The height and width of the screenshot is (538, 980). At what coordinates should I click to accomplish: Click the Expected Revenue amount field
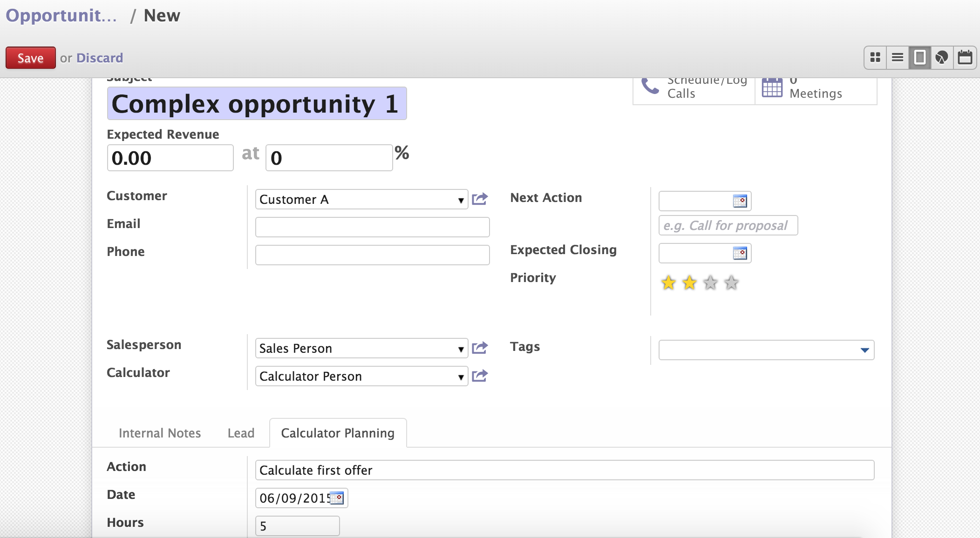coord(170,158)
